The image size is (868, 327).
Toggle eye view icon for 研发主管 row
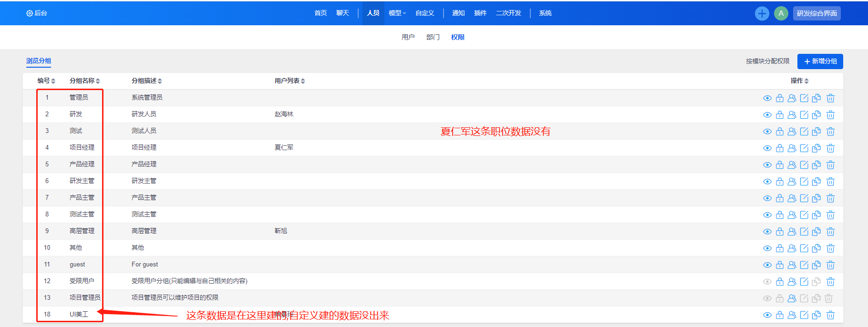(767, 182)
